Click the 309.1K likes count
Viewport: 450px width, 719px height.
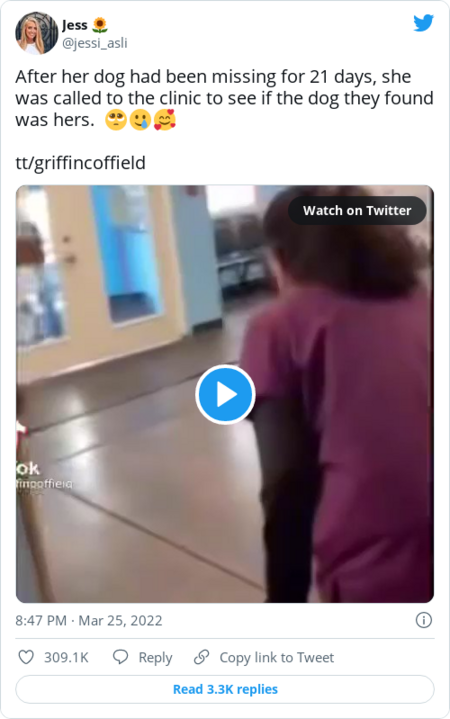click(66, 658)
